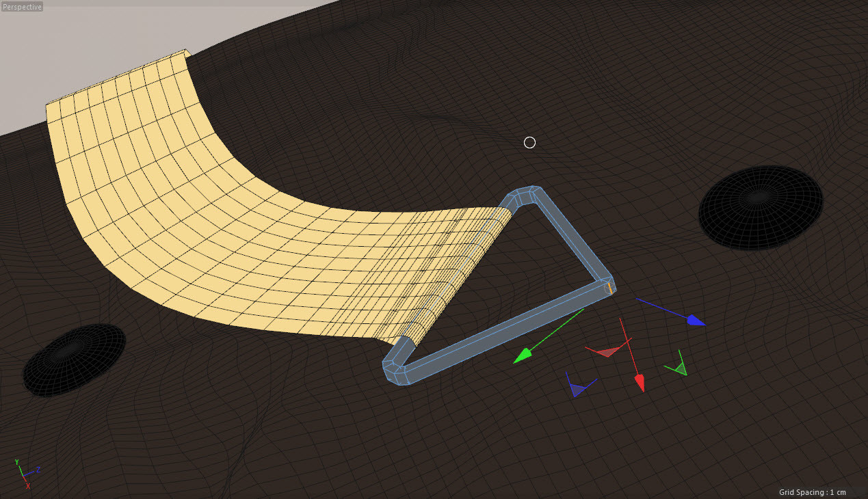Click the Grid Spacing : 1 cm readout
868x499 pixels.
pyautogui.click(x=813, y=492)
